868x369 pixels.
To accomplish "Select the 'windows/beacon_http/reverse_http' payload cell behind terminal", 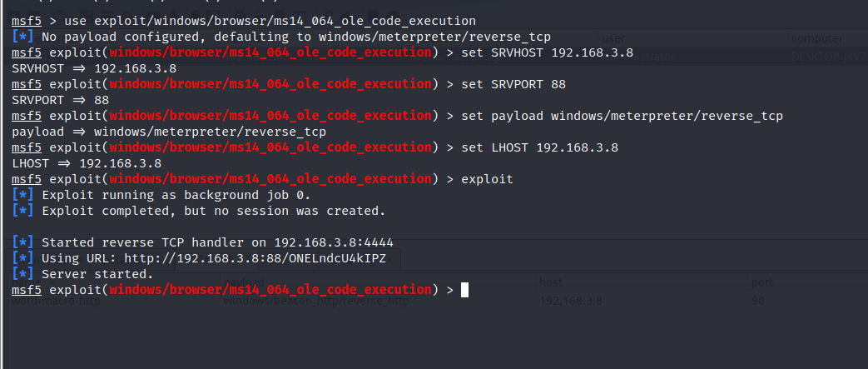I will click(316, 301).
